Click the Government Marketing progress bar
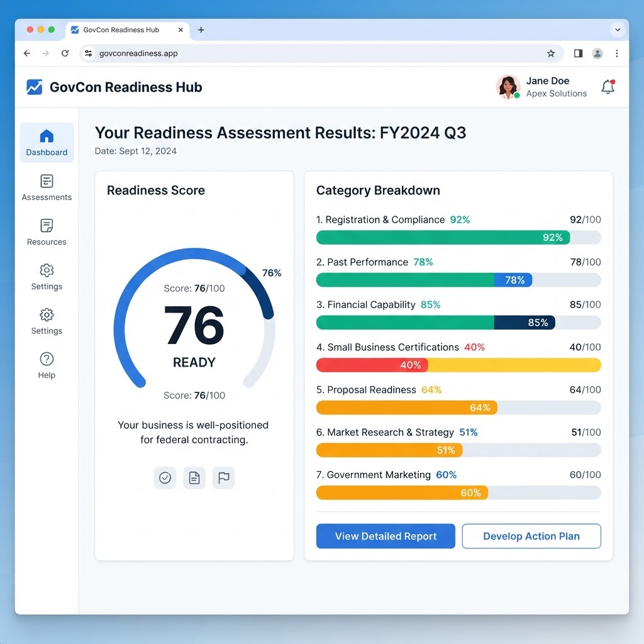Image resolution: width=644 pixels, height=644 pixels. click(x=458, y=492)
